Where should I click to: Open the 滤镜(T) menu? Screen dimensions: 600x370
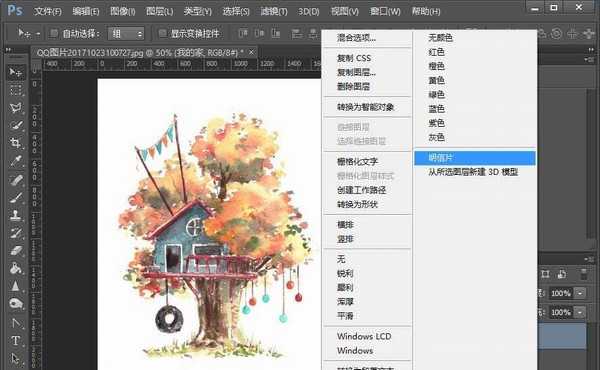[x=274, y=11]
